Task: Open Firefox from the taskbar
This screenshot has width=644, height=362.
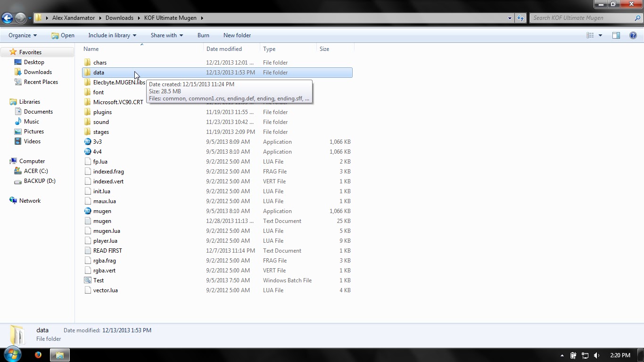Action: (x=38, y=354)
